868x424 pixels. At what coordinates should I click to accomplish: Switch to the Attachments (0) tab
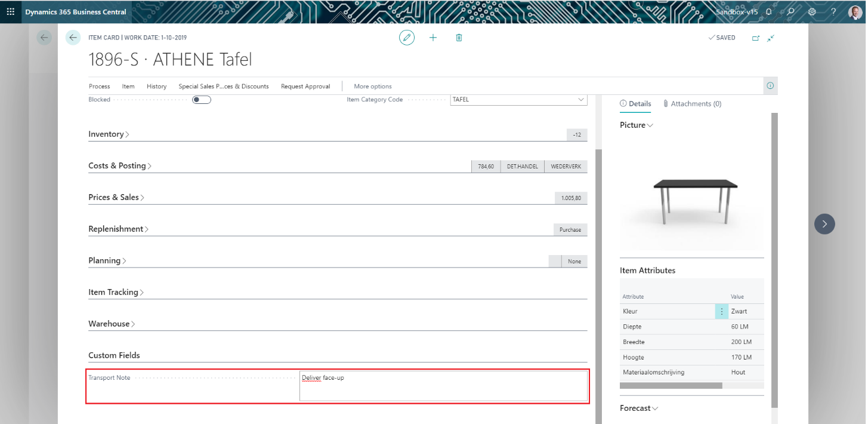[x=692, y=104]
